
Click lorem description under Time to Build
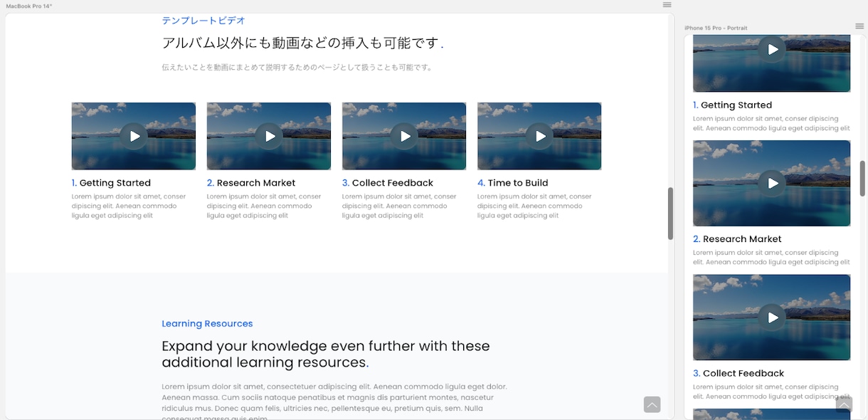534,206
